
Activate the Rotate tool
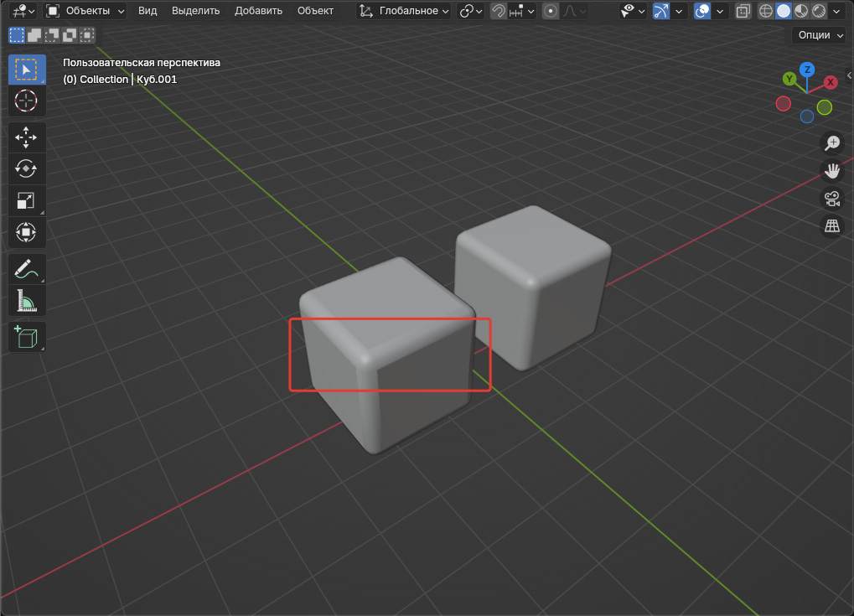point(26,168)
